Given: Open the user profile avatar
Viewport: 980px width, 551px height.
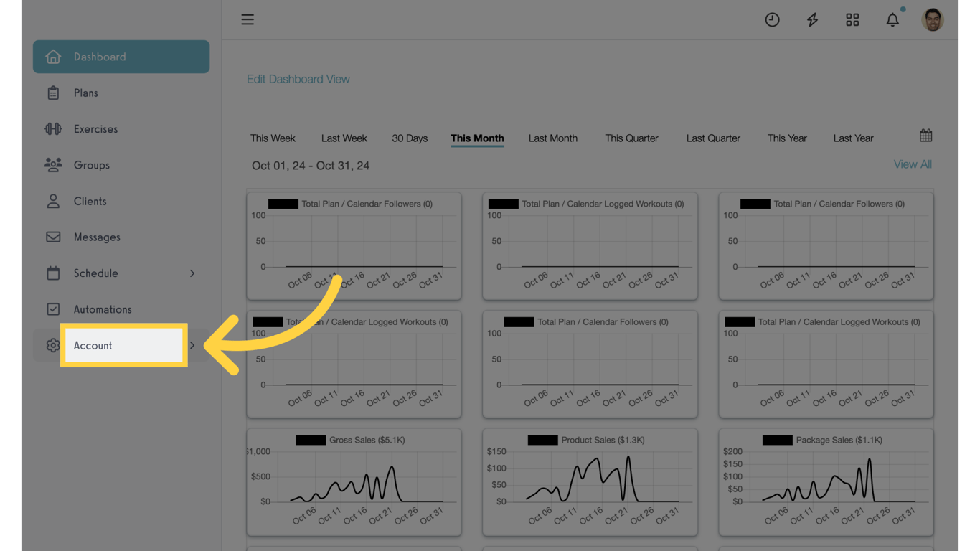Looking at the screenshot, I should [x=933, y=20].
